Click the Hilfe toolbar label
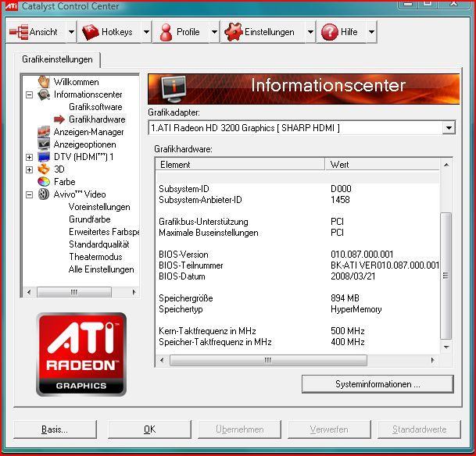476x456 pixels. (349, 32)
